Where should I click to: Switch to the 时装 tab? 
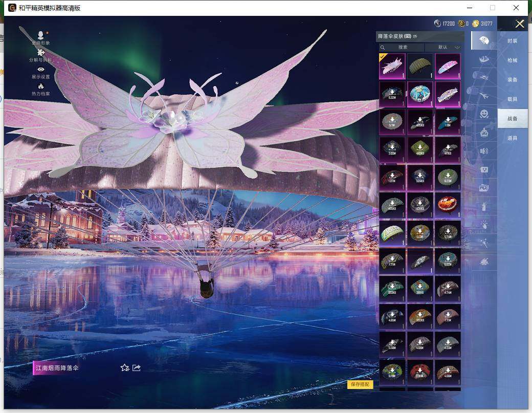coord(513,41)
